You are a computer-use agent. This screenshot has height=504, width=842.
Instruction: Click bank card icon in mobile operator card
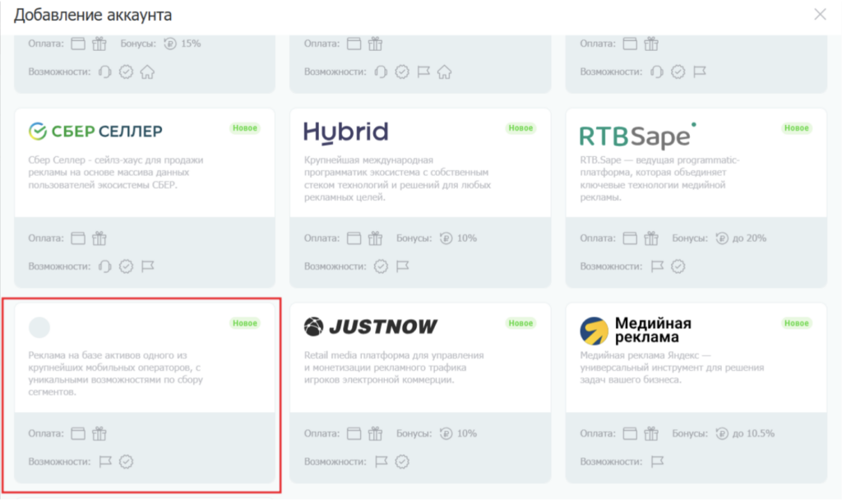pyautogui.click(x=78, y=433)
